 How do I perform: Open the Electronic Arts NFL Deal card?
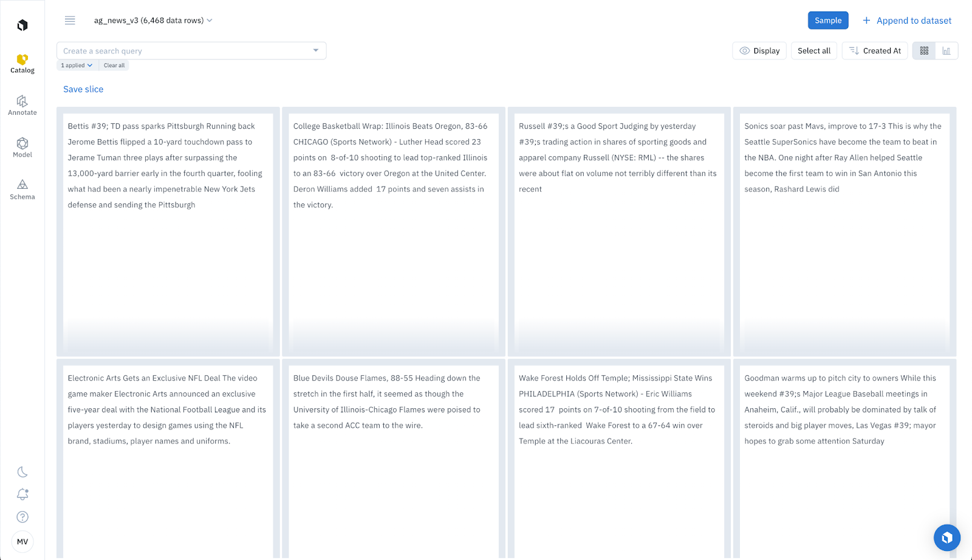point(168,459)
